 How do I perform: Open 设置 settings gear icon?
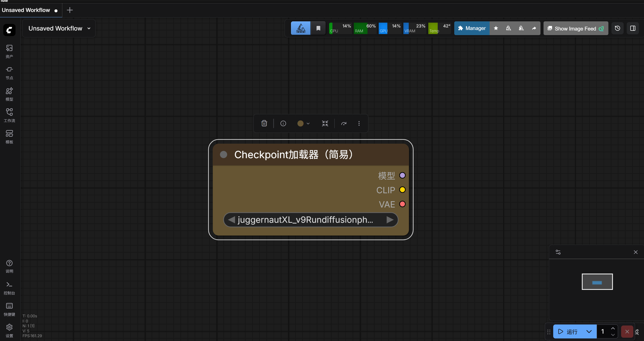click(9, 330)
